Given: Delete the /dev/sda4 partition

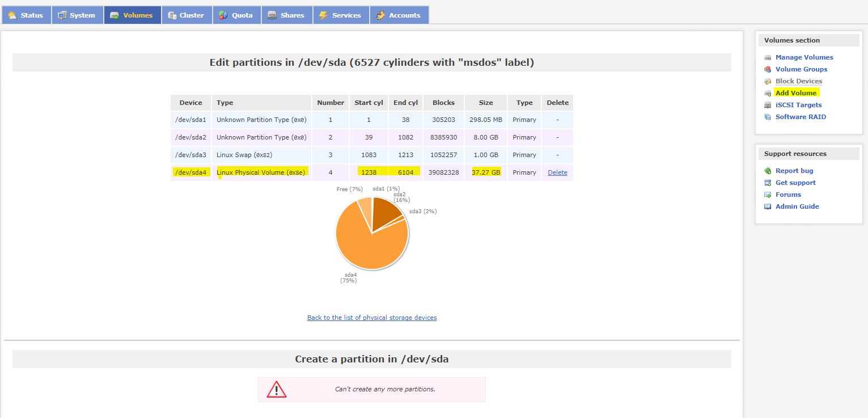Looking at the screenshot, I should pos(557,172).
